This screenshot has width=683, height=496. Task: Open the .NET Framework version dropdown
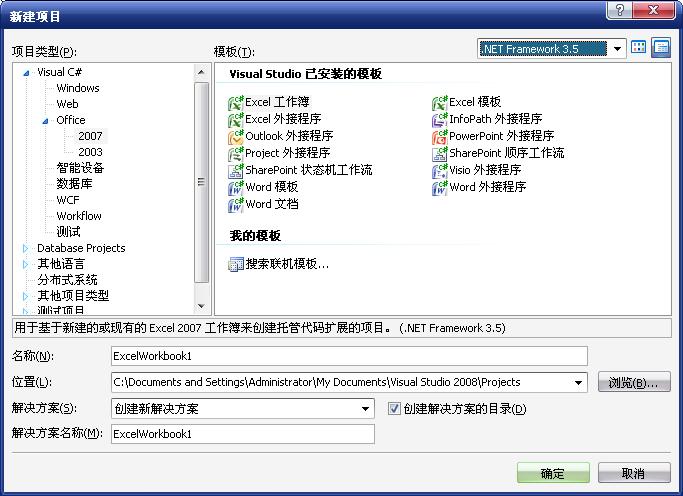coord(617,48)
